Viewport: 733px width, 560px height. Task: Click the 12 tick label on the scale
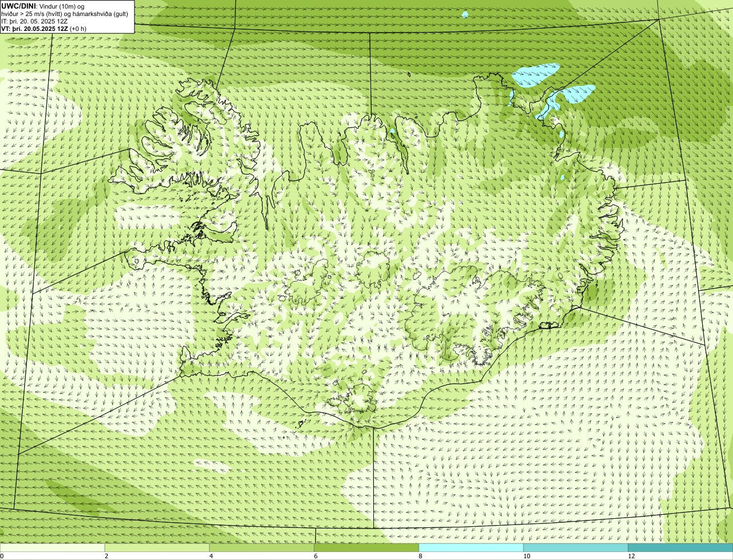[x=631, y=556]
